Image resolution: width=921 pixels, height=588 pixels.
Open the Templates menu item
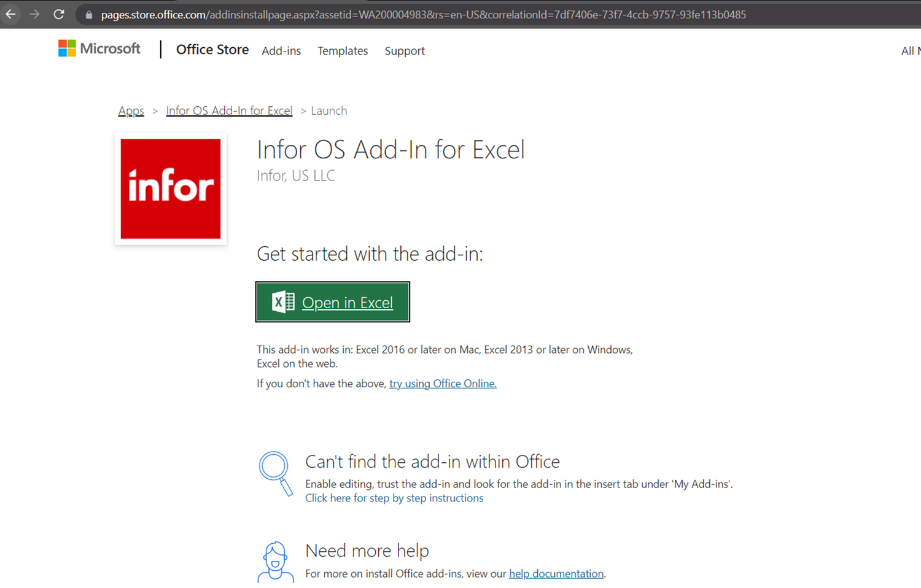point(342,51)
